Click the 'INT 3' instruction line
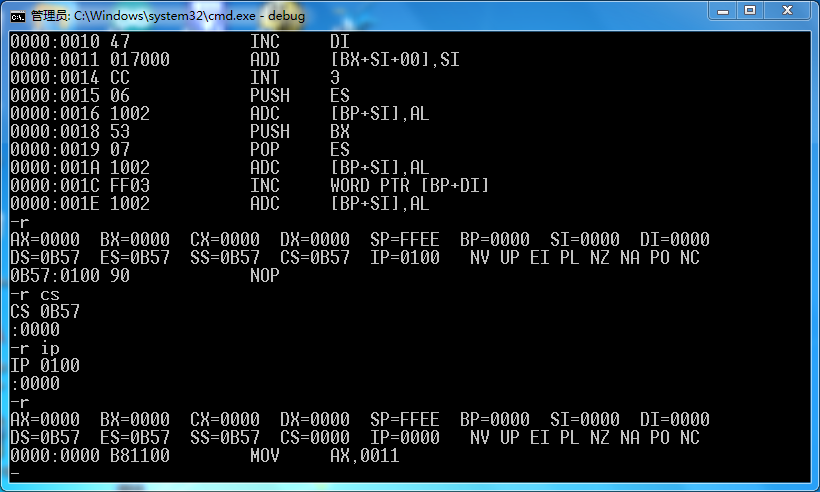 pos(175,77)
